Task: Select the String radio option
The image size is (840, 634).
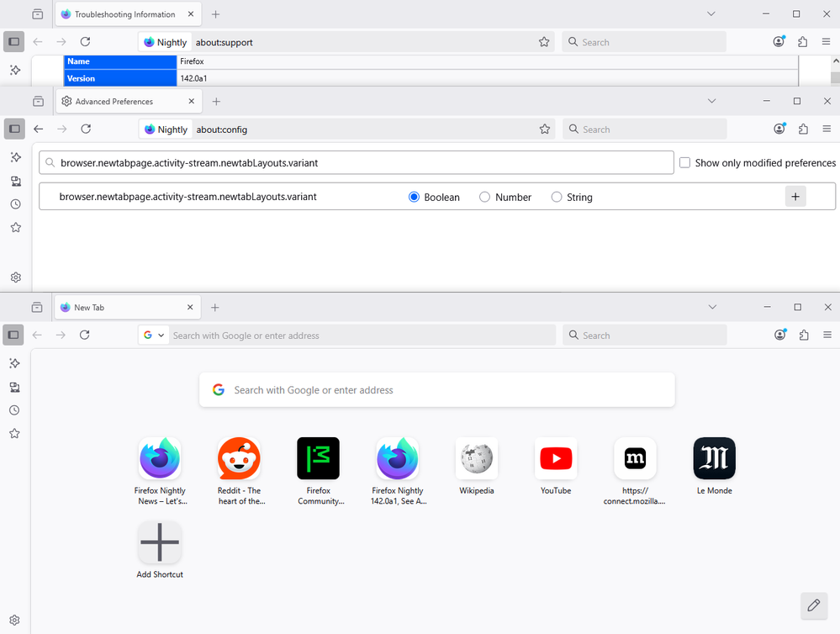Action: (557, 198)
